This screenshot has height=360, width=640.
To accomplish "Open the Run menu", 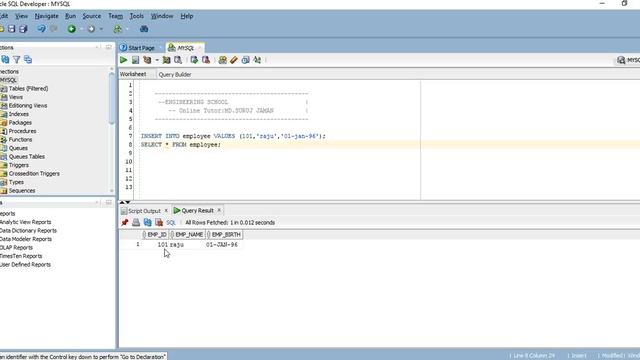I will (71, 16).
